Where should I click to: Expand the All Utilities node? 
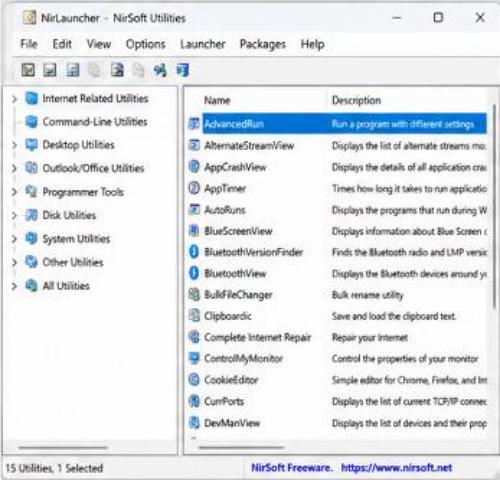(14, 286)
